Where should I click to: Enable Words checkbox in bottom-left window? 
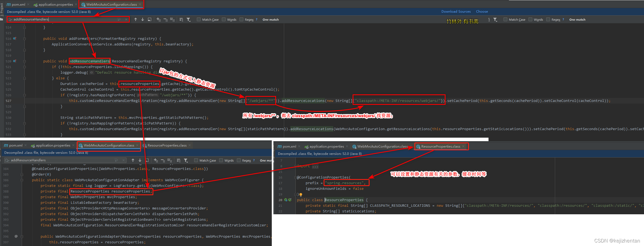(221, 160)
